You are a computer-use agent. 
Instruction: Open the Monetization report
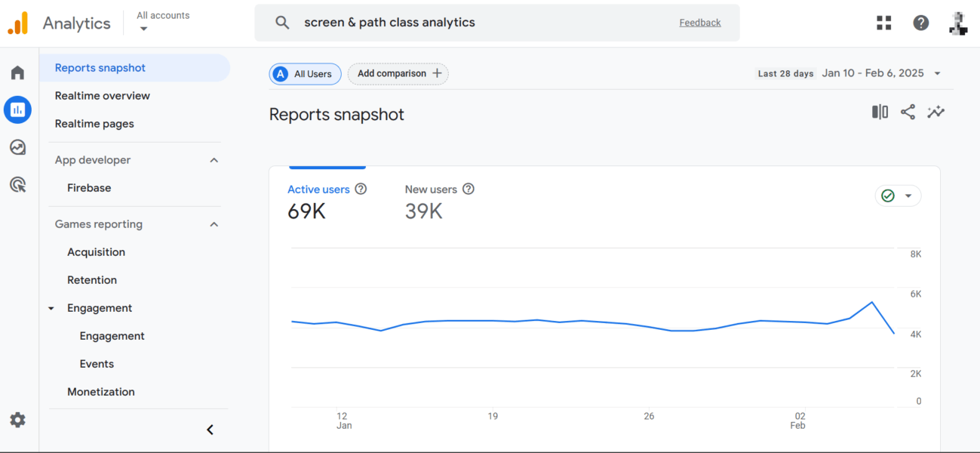[x=101, y=391]
